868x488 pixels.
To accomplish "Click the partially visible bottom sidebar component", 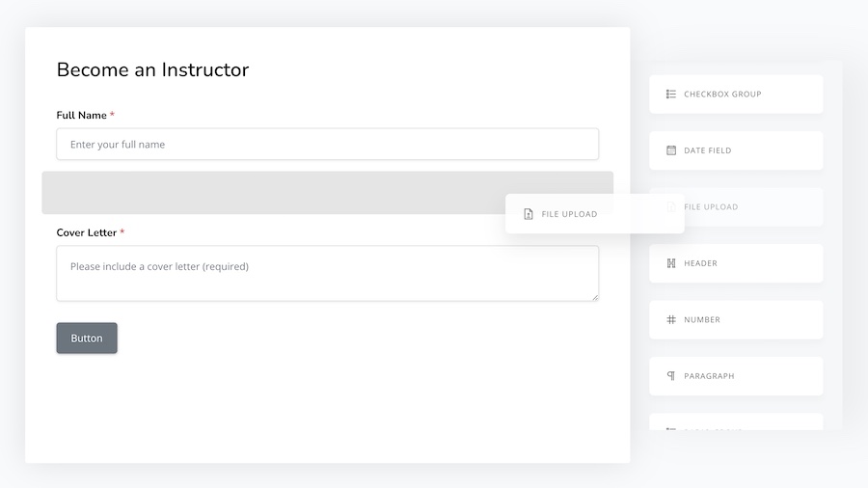I will (736, 422).
